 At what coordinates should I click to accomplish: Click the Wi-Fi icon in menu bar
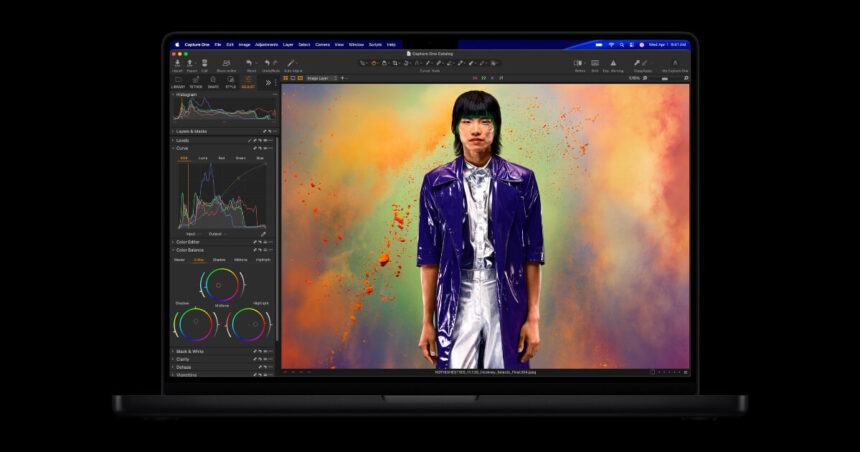[611, 44]
